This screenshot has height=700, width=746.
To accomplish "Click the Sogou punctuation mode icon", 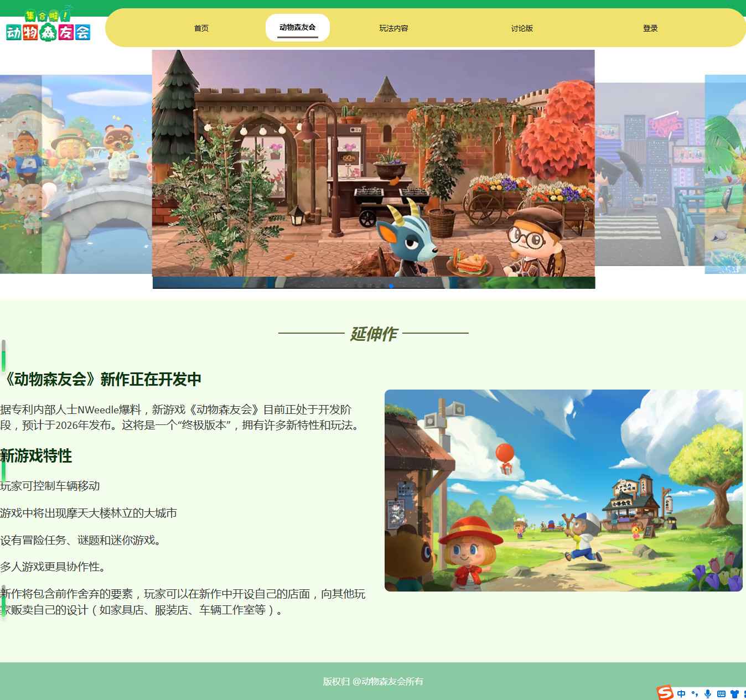I will point(695,694).
